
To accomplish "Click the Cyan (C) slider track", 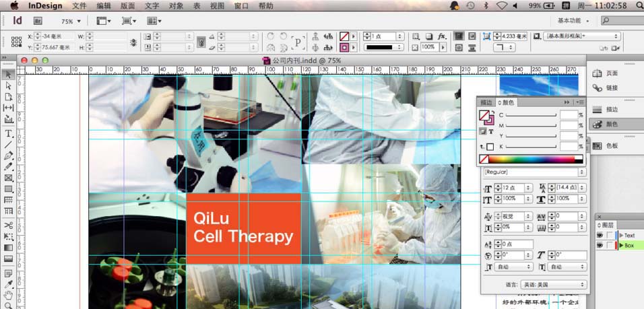I will click(531, 115).
